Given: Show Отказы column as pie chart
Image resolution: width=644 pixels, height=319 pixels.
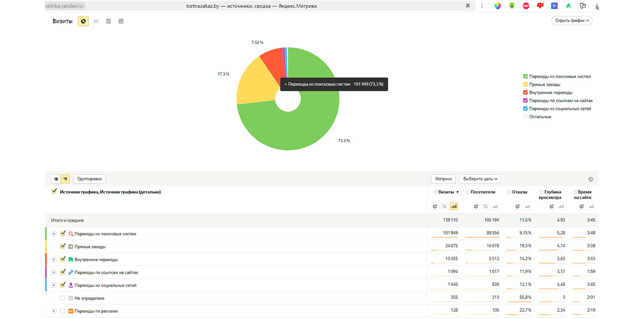Looking at the screenshot, I should click(517, 206).
